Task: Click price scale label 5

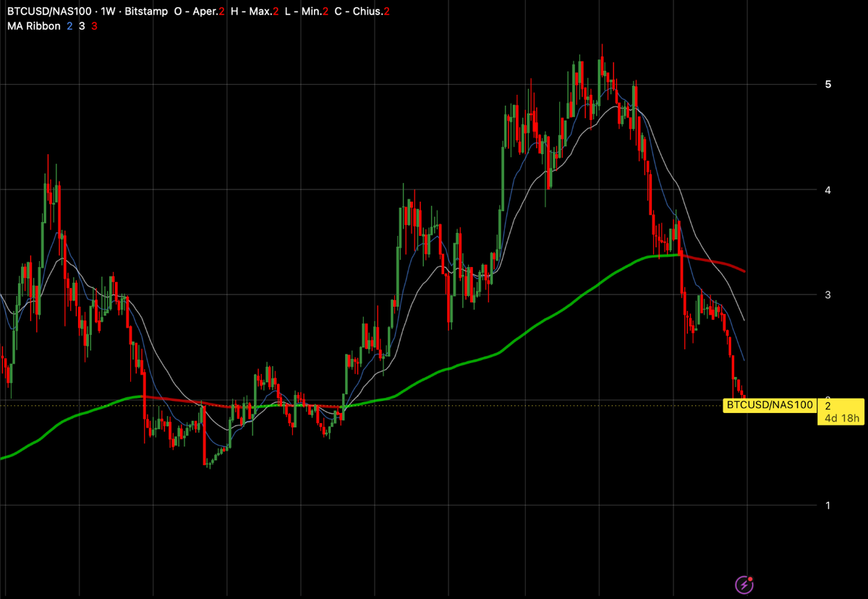Action: tap(827, 84)
